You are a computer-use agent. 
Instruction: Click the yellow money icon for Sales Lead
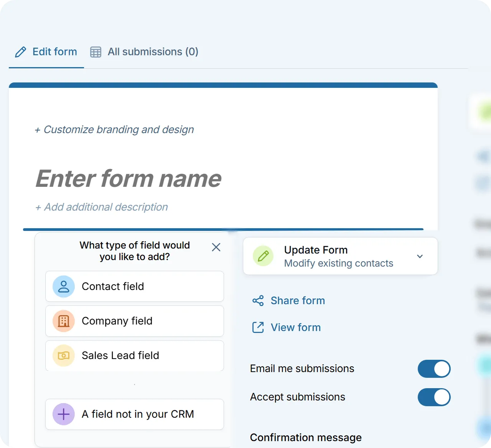coord(64,356)
